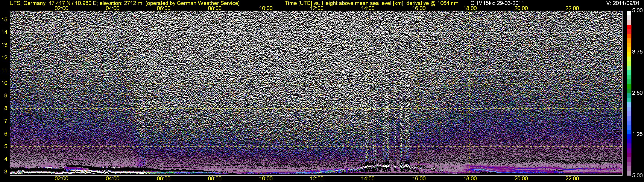Click the 10:00 label on the bottom time axis
Image resolution: width=644 pixels, height=182 pixels.
click(x=266, y=179)
